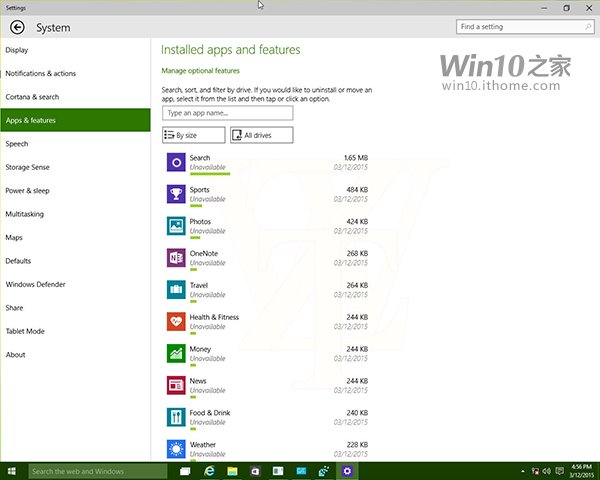
Task: Click the Search the web and Windows box
Action: [x=98, y=471]
